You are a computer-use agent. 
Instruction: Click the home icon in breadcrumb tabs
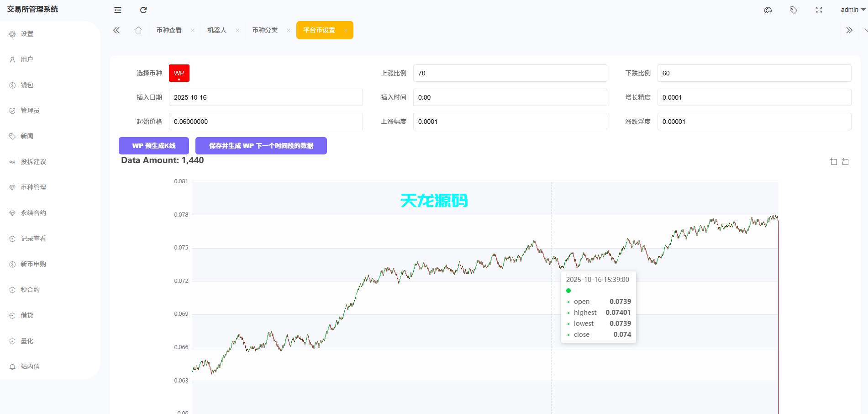138,30
